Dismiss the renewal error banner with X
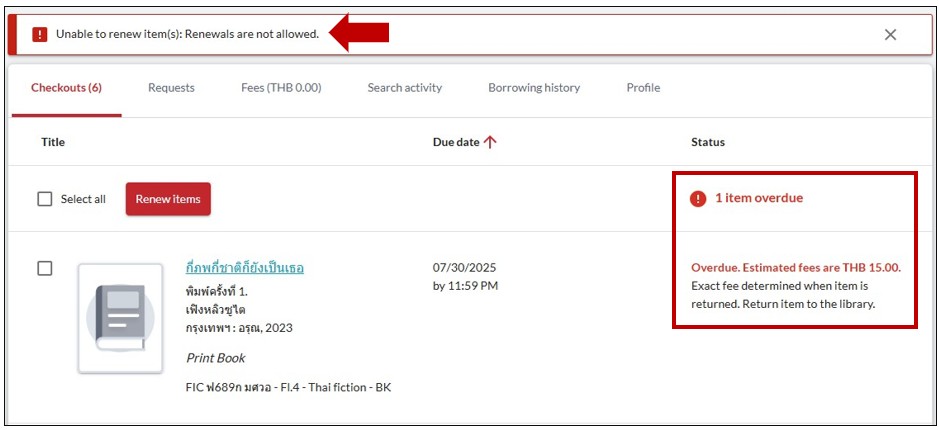The height and width of the screenshot is (430, 939). tap(890, 35)
